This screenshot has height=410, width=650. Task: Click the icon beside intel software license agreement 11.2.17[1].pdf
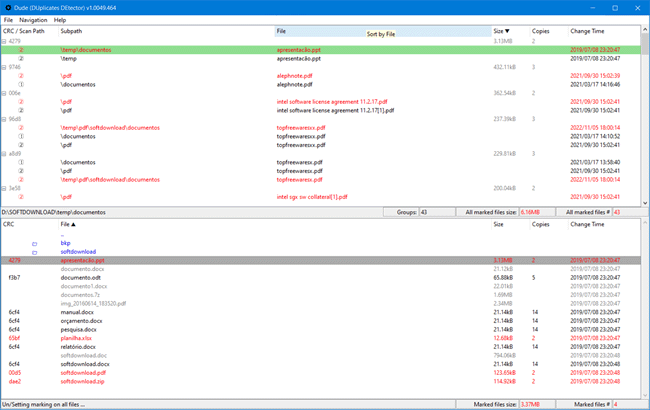pos(21,110)
